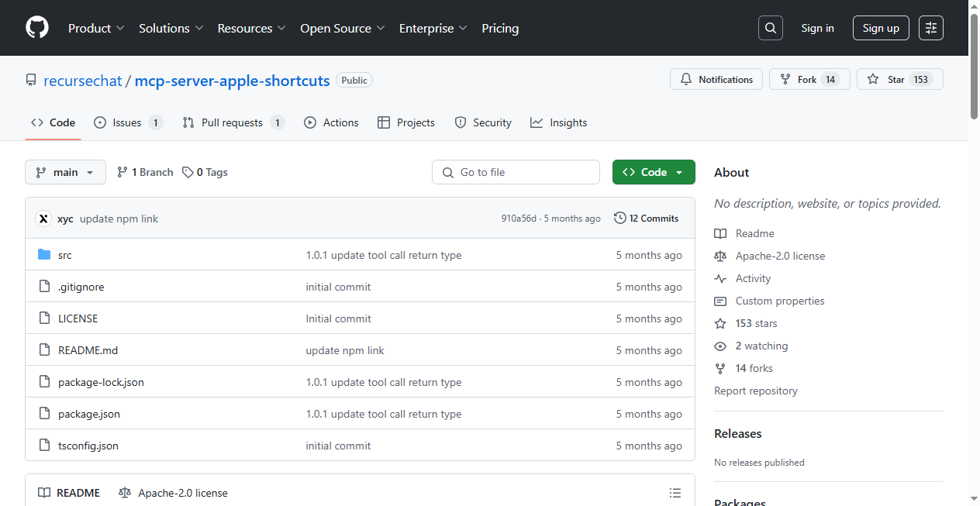Viewport: 980px width, 506px height.
Task: Select the Code repository tab
Action: pos(53,122)
